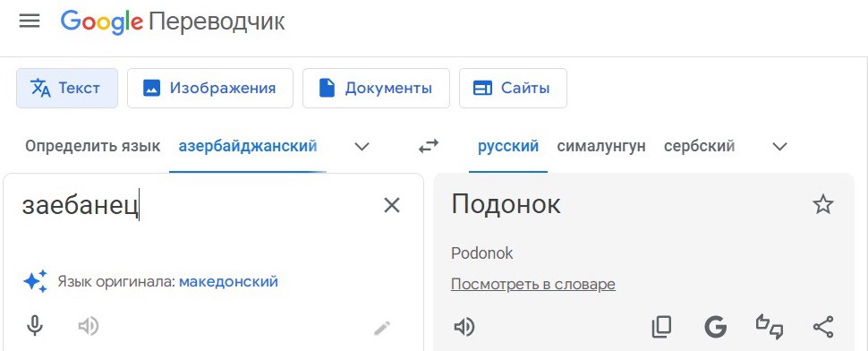
Task: Search the translation on Google
Action: click(x=715, y=327)
